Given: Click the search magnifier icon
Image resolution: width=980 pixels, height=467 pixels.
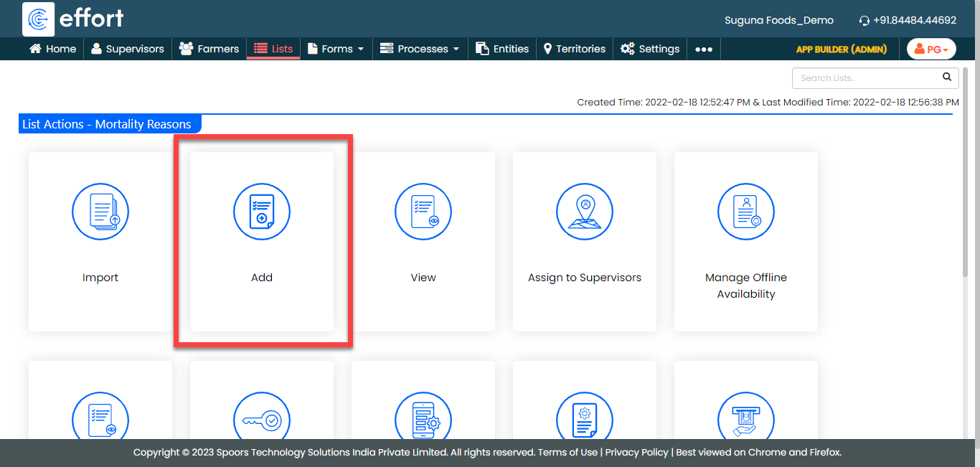Looking at the screenshot, I should point(947,77).
